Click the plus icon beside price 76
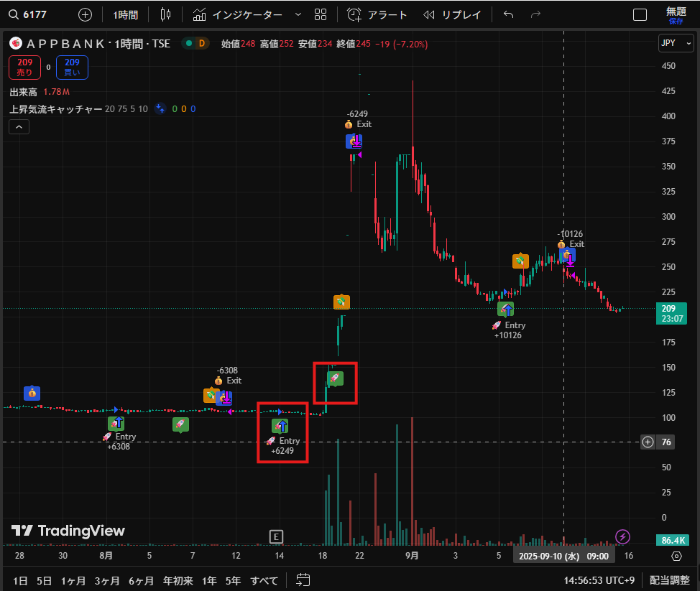Viewport: 700px width, 591px height. (648, 442)
